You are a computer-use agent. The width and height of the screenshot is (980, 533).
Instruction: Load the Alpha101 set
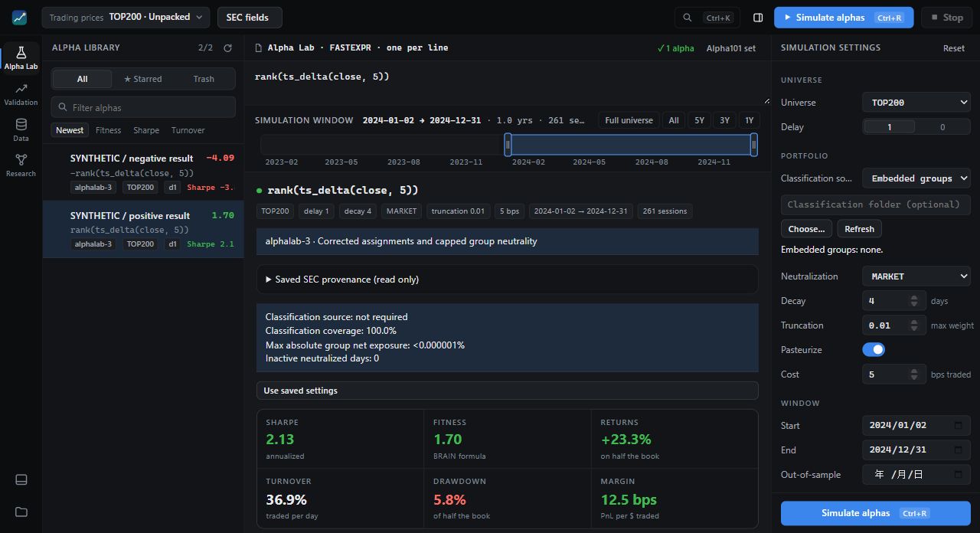coord(731,48)
